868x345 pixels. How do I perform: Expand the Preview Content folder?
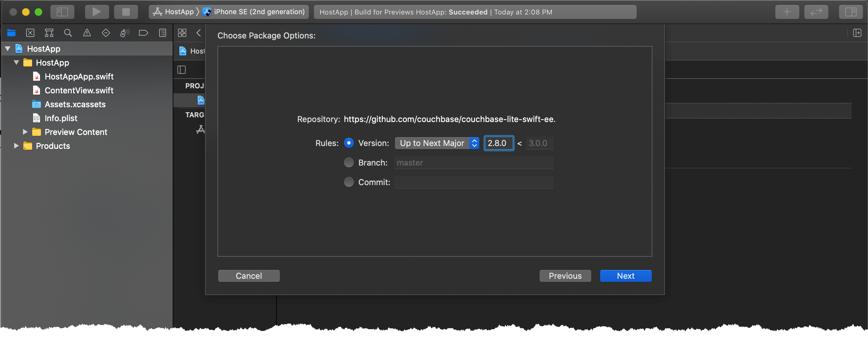(x=25, y=132)
